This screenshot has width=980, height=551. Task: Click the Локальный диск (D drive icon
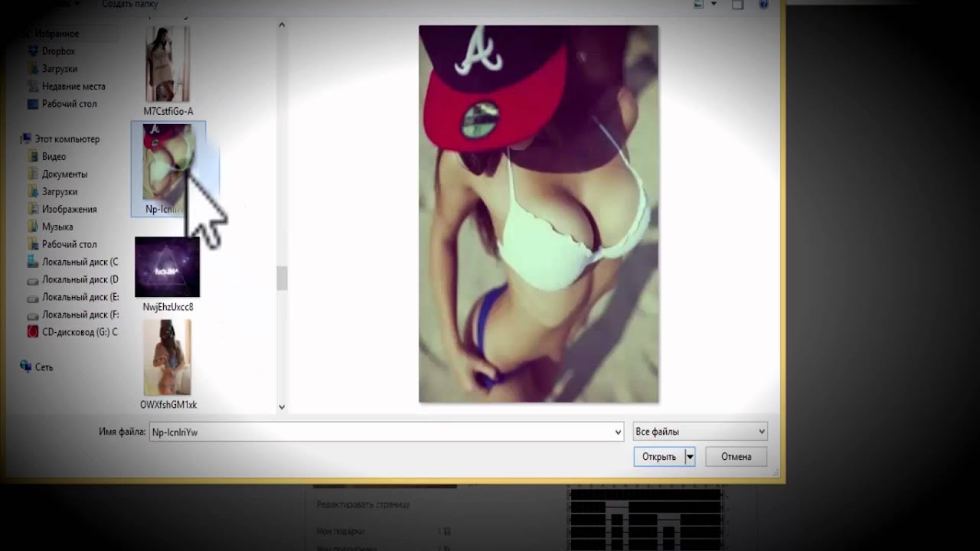tap(33, 279)
